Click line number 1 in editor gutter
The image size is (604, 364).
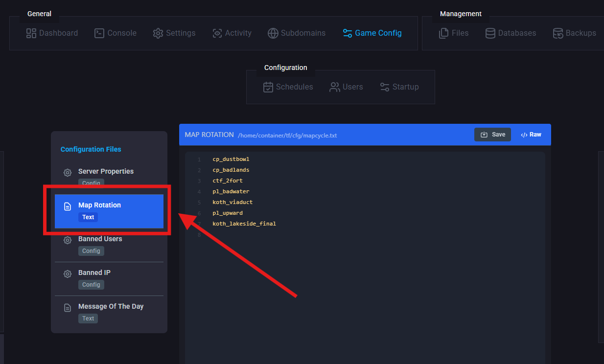coord(199,160)
